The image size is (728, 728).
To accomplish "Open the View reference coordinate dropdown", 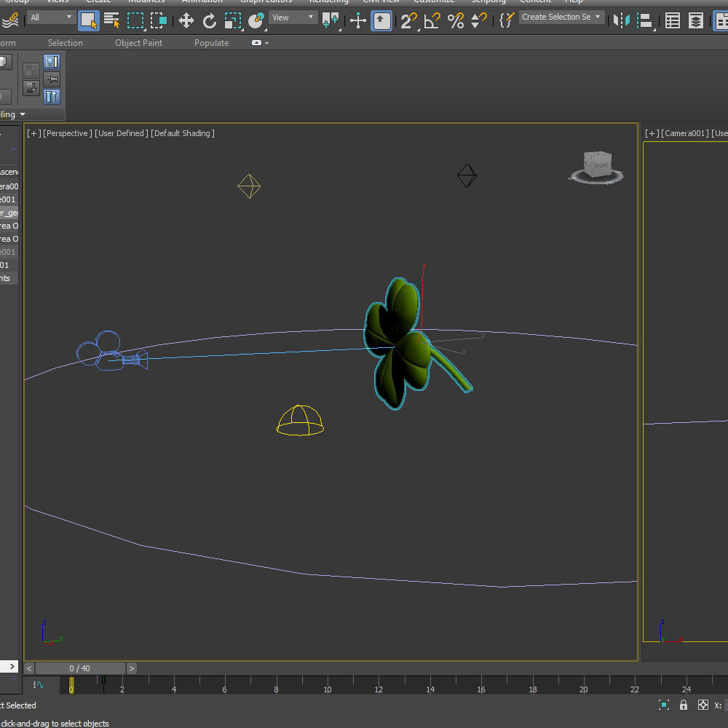I will click(x=293, y=17).
